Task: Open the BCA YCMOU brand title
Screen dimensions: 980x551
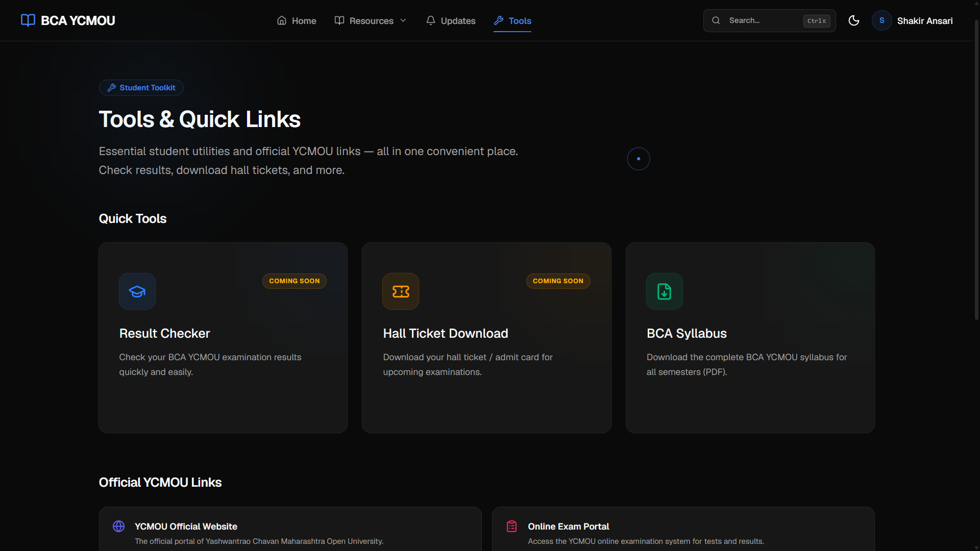Action: click(x=78, y=20)
